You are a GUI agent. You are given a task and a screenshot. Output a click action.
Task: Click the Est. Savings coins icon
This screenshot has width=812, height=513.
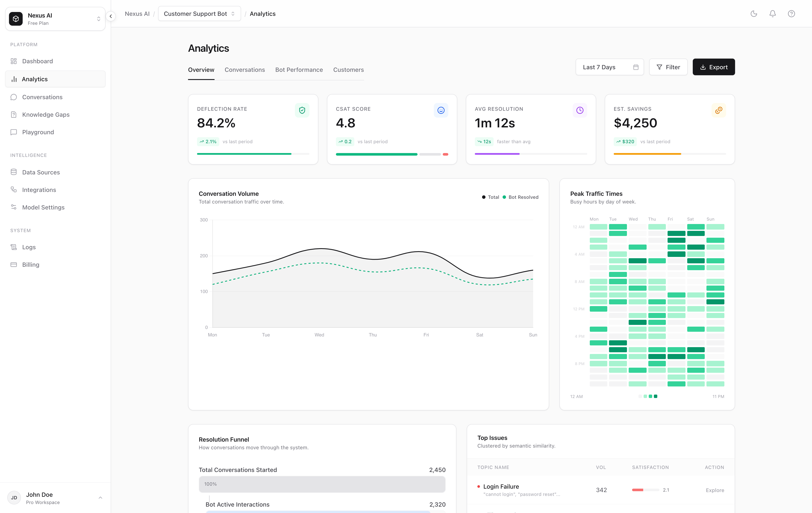pos(719,110)
